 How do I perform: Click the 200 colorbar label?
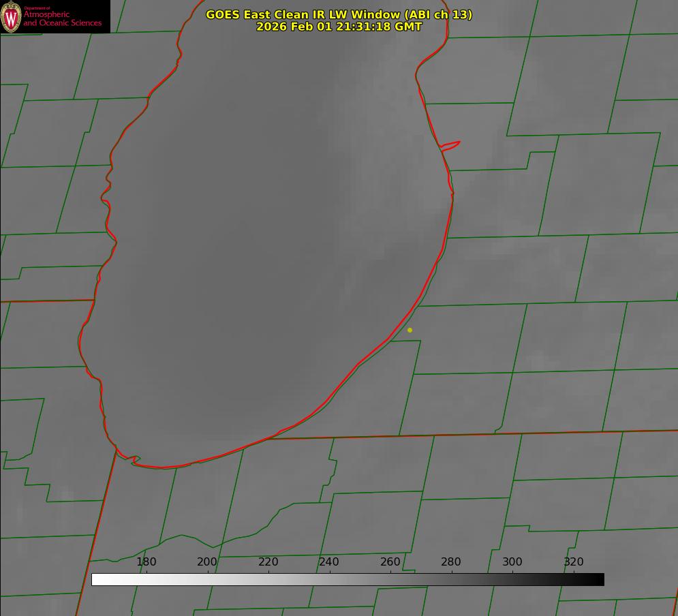pyautogui.click(x=207, y=561)
